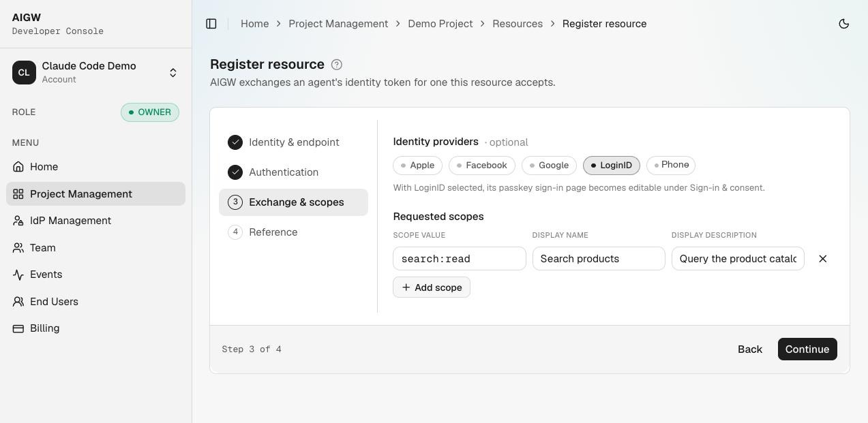
Task: Switch to dark mode moon icon
Action: click(x=844, y=24)
